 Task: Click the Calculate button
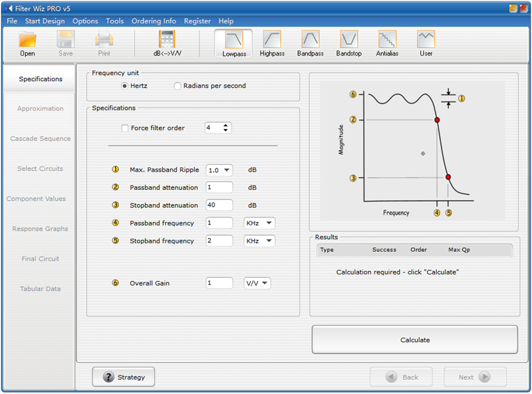(x=415, y=340)
